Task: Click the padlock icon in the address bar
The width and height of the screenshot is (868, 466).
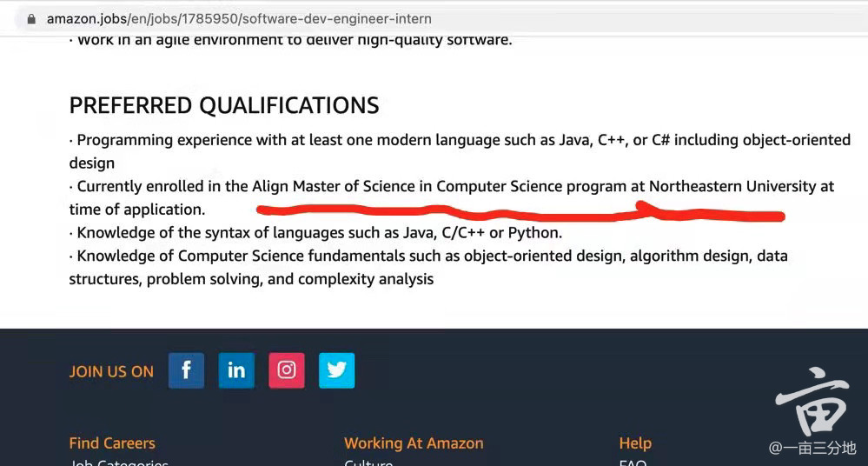Action: [31, 19]
